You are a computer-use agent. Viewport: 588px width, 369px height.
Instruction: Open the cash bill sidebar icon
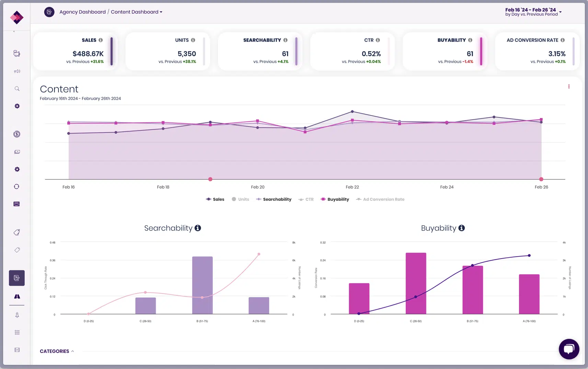17,152
